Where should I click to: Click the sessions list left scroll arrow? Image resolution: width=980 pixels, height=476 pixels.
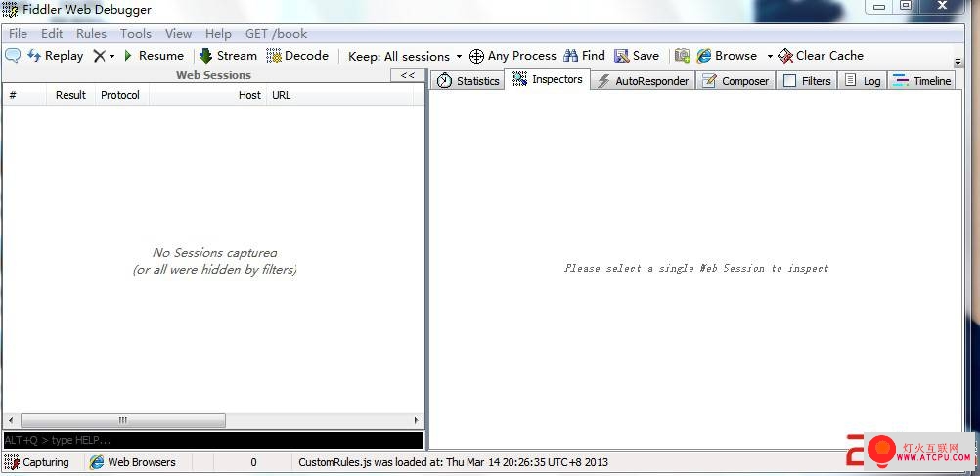(10, 420)
